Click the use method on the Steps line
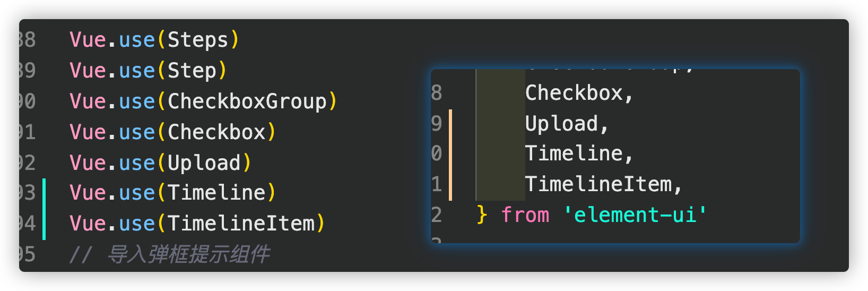This screenshot has width=868, height=291. pos(137,40)
